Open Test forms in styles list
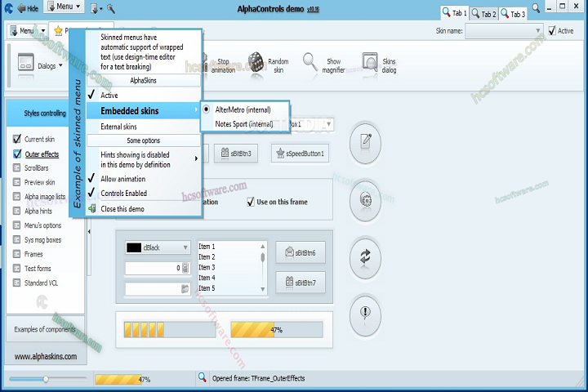588x392 pixels. coord(38,268)
